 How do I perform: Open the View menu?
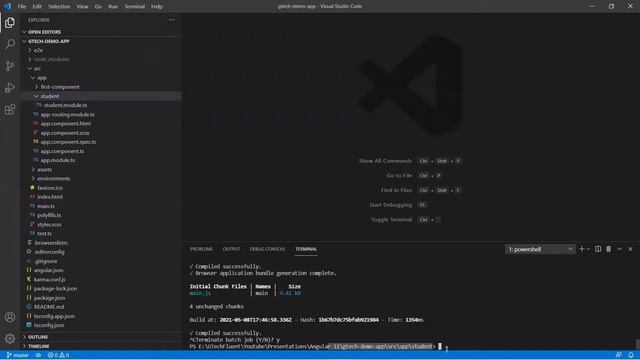click(x=82, y=6)
